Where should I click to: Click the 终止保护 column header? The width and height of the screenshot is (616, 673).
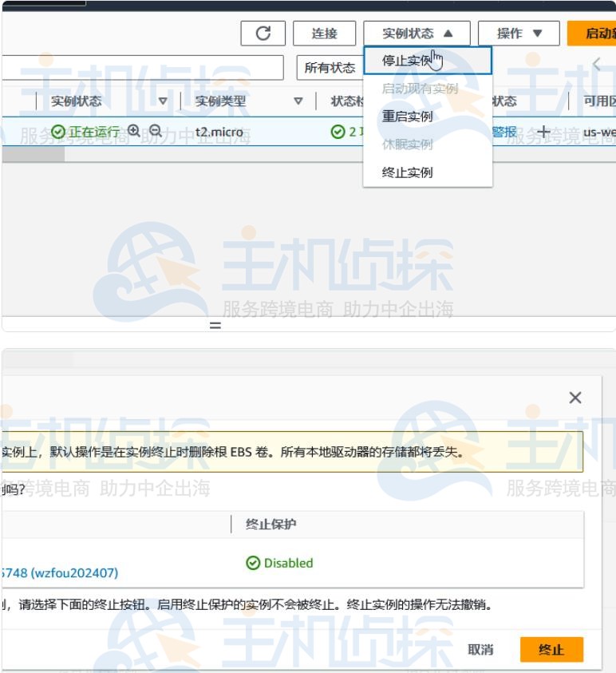(x=270, y=524)
